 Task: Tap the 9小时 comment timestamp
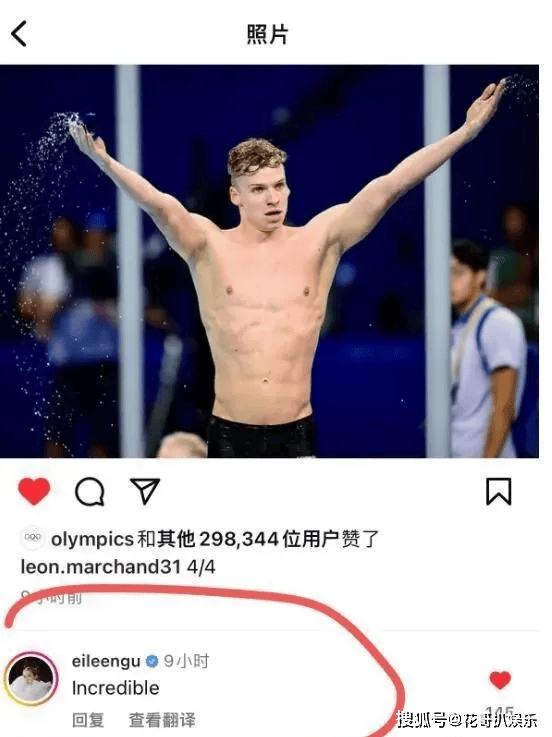click(x=186, y=661)
